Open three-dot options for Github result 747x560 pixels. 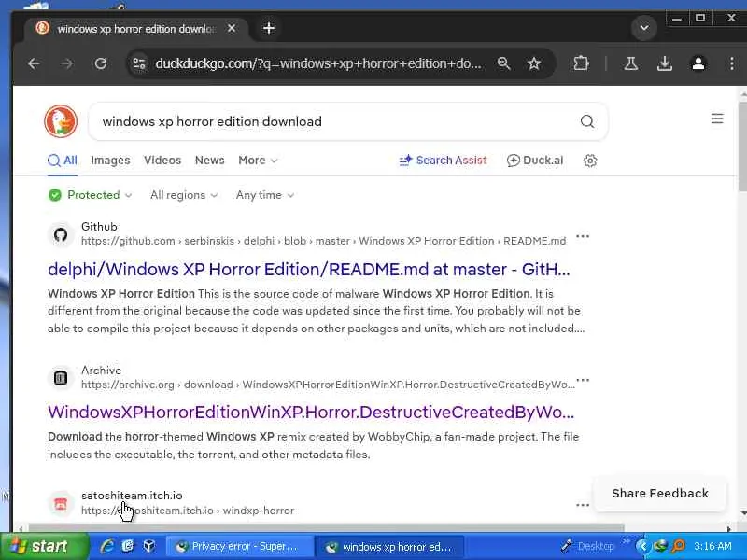582,236
